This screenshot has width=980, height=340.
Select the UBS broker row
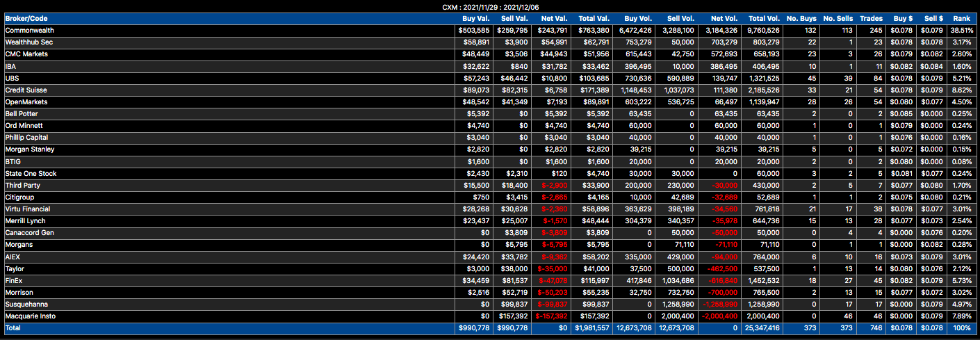489,78
